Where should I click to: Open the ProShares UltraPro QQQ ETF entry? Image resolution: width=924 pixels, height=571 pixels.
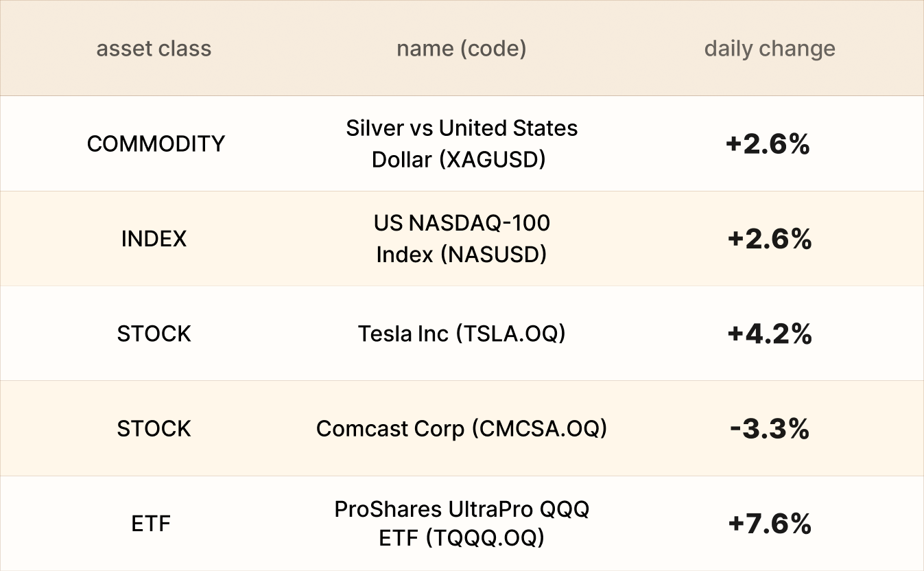tap(461, 524)
